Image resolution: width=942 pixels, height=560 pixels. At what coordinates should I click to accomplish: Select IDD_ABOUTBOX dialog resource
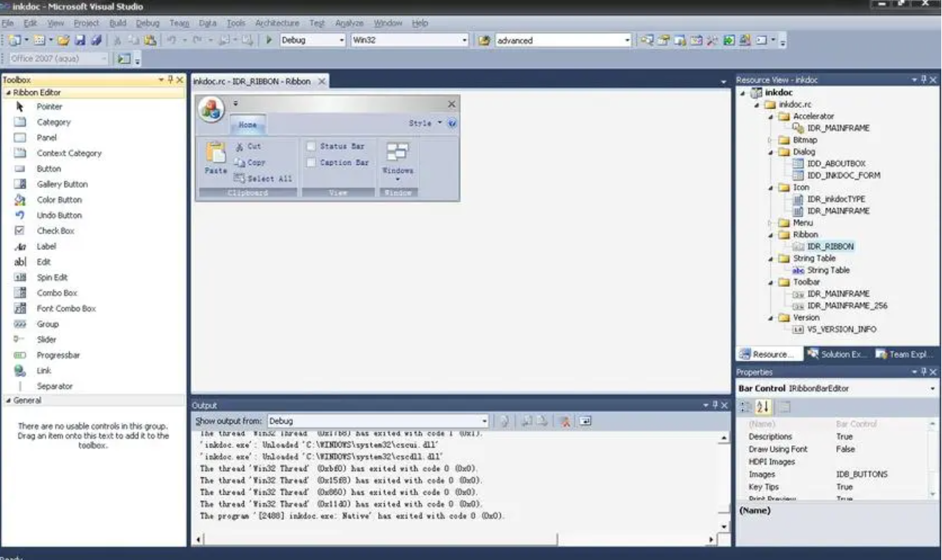836,163
